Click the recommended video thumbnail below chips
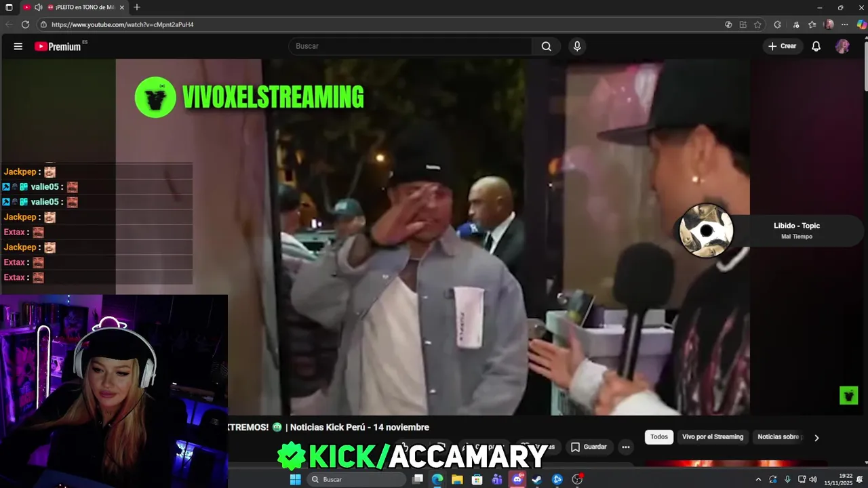Image resolution: width=868 pixels, height=488 pixels. [736, 464]
